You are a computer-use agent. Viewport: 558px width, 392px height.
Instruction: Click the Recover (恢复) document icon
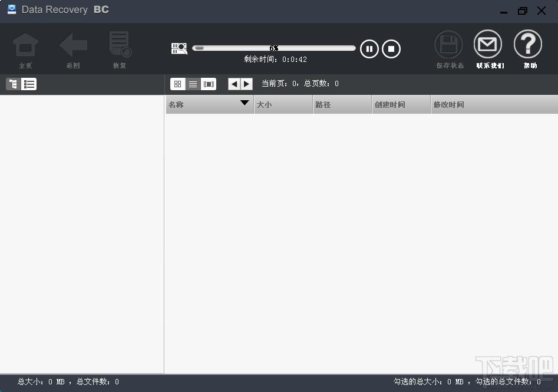pyautogui.click(x=120, y=46)
